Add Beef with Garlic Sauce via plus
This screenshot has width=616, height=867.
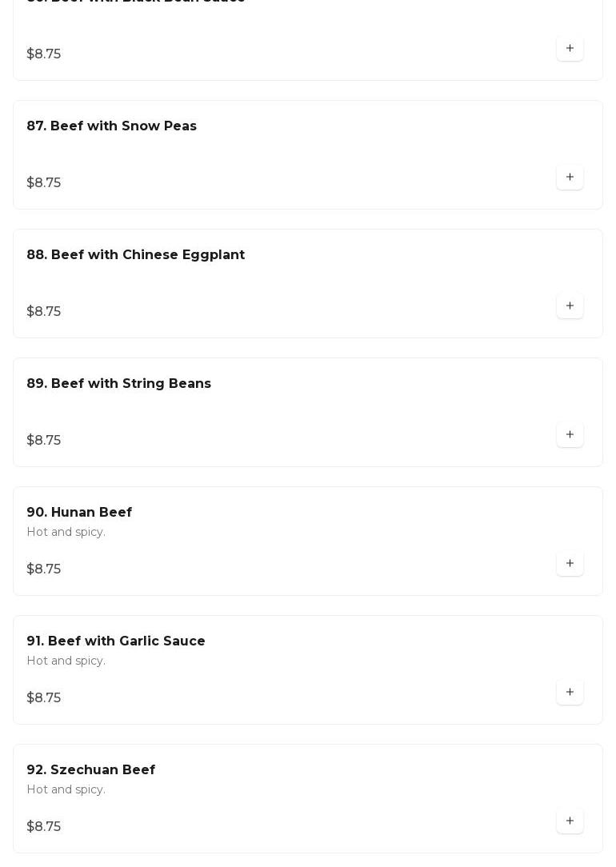[x=570, y=692]
